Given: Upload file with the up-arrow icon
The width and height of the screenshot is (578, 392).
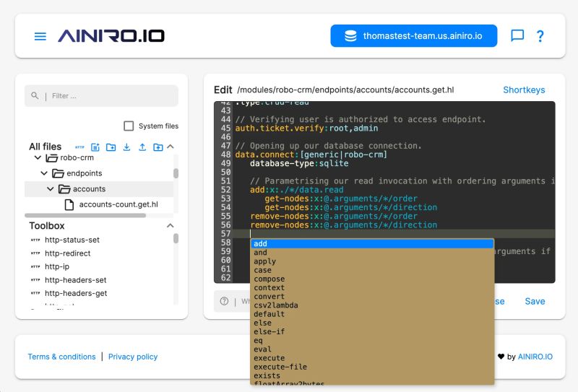Looking at the screenshot, I should (142, 147).
